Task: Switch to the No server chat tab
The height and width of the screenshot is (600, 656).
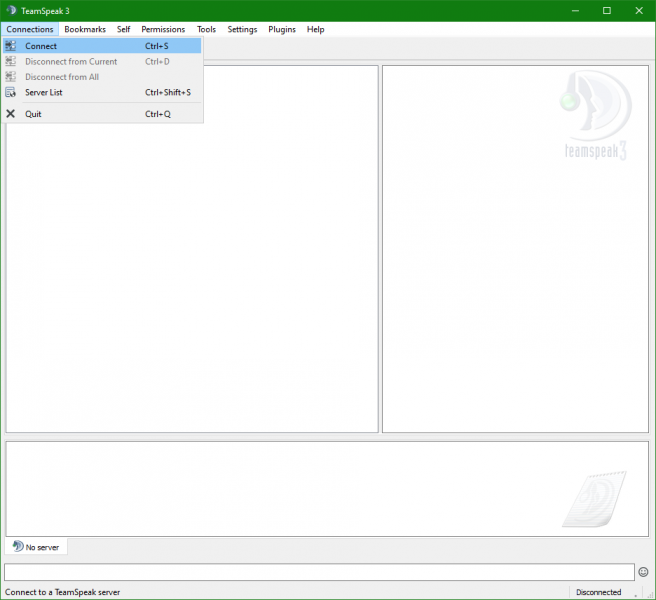Action: pyautogui.click(x=36, y=546)
